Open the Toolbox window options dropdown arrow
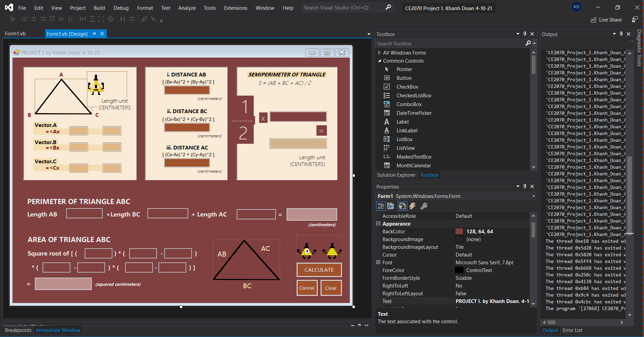 click(518, 34)
